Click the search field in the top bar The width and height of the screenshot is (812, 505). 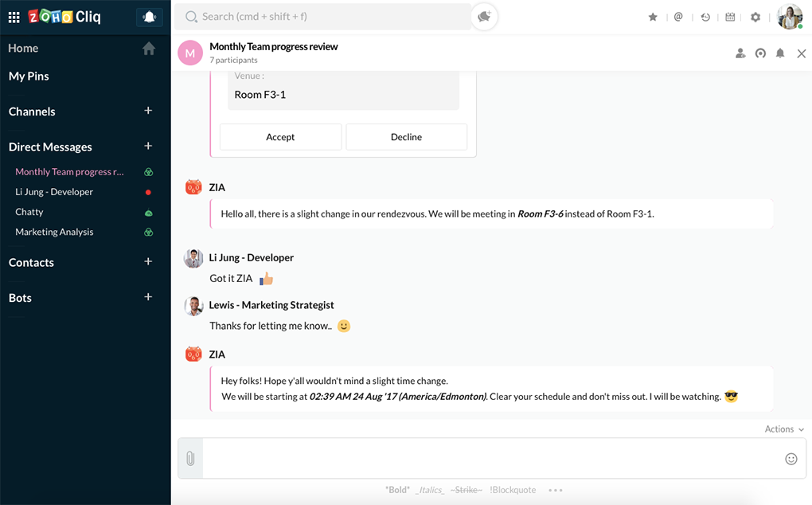[x=326, y=17]
